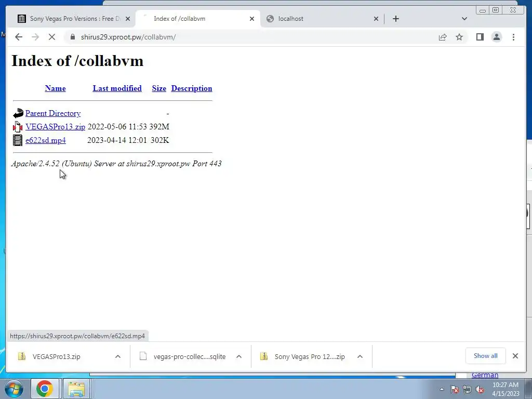Open a new tab with the plus button
The width and height of the screenshot is (532, 399).
click(x=395, y=19)
